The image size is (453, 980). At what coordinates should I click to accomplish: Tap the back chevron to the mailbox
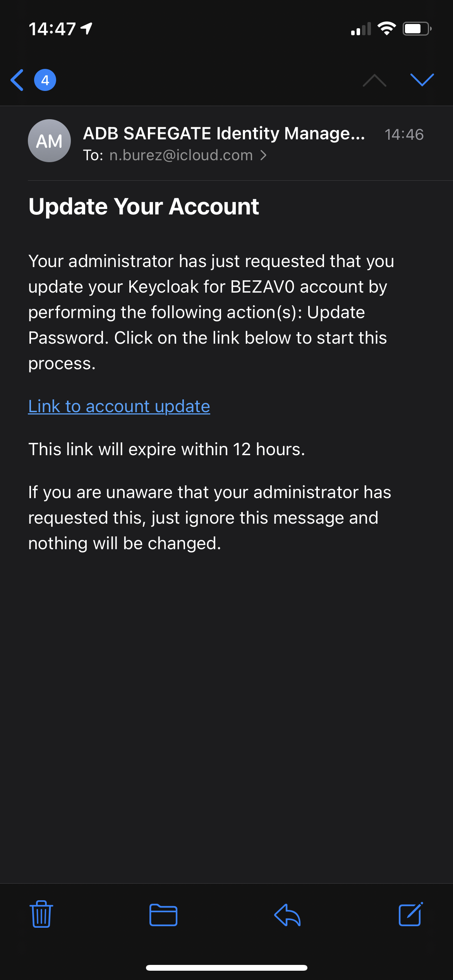17,80
